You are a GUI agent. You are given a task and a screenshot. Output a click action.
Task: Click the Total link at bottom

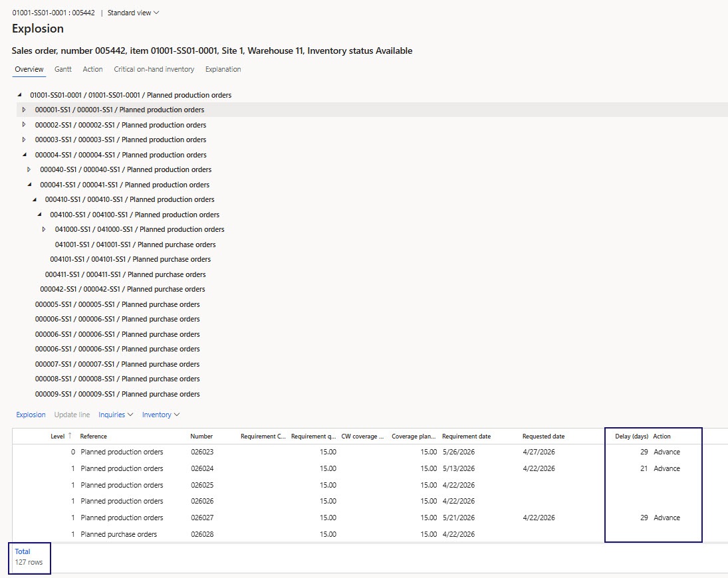[23, 551]
